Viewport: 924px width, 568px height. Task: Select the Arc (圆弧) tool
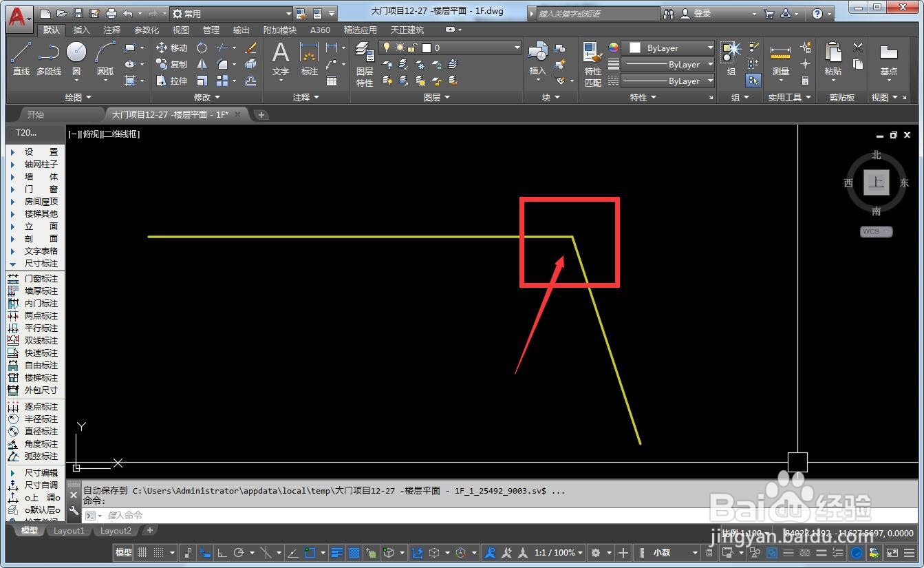click(105, 59)
